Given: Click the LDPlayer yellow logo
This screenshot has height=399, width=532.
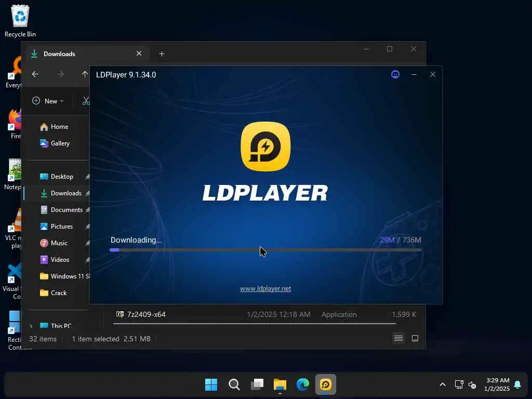Looking at the screenshot, I should pyautogui.click(x=265, y=147).
